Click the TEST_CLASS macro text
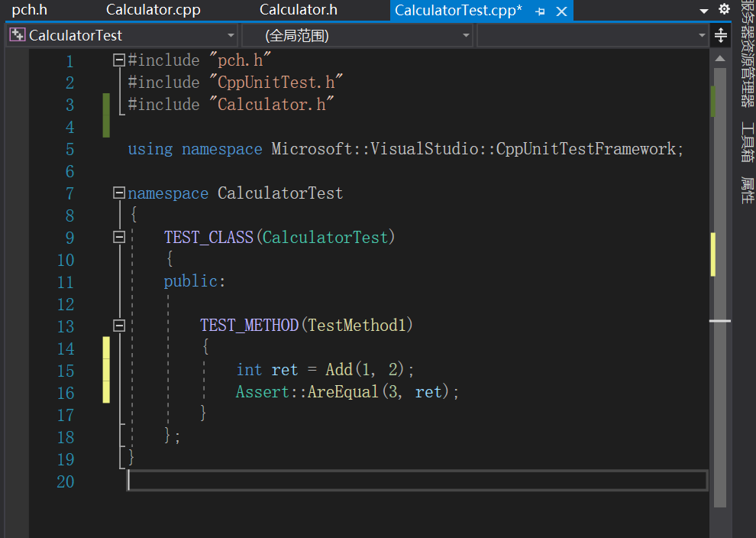This screenshot has height=538, width=756. 208,238
